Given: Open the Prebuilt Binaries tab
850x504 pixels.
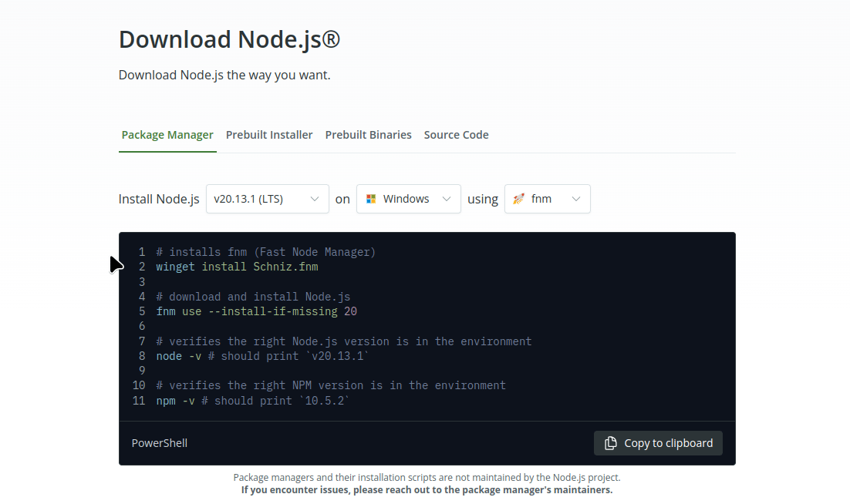Looking at the screenshot, I should (368, 134).
